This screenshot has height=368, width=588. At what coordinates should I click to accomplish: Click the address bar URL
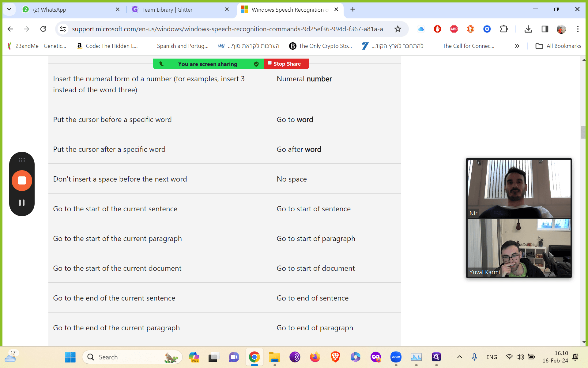(x=230, y=29)
